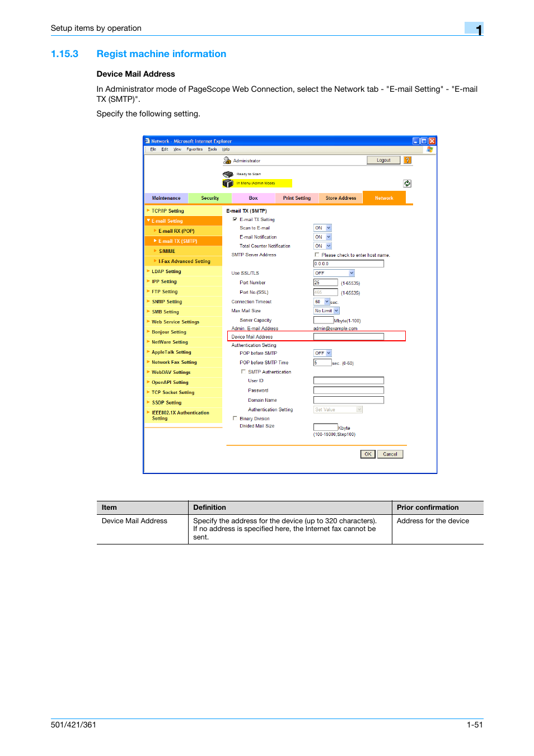
Task: Click the Administrator user icon
Action: 227,161
